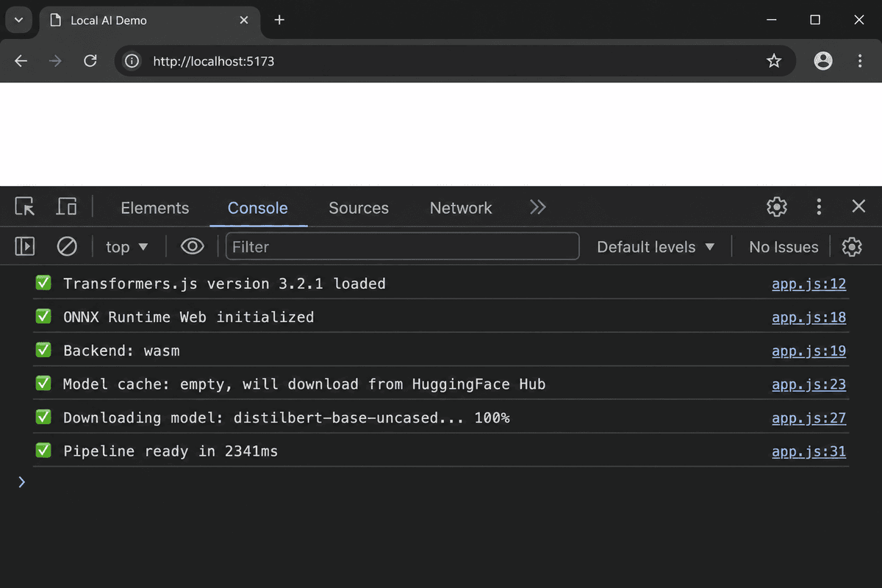Screen dimensions: 882x588
Task: Open DevTools settings gear
Action: 777,207
